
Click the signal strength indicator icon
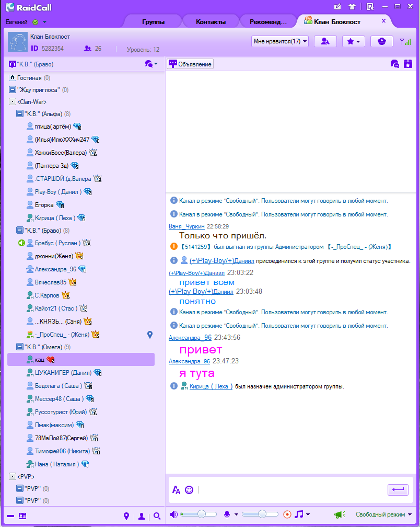pos(405,41)
